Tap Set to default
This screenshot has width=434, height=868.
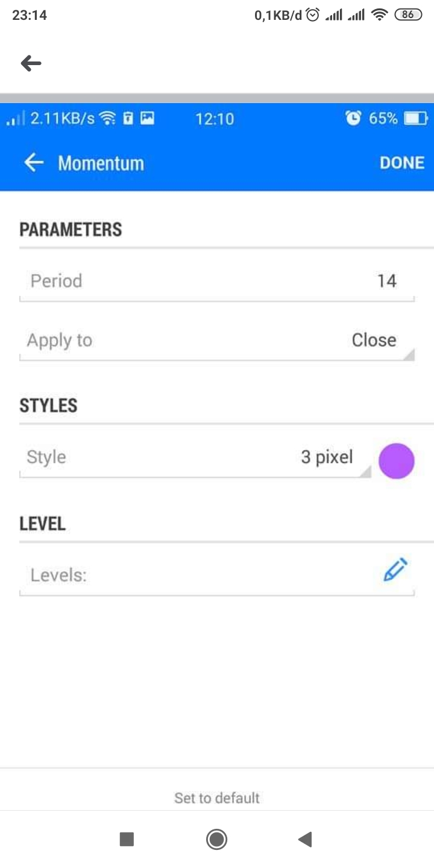217,798
